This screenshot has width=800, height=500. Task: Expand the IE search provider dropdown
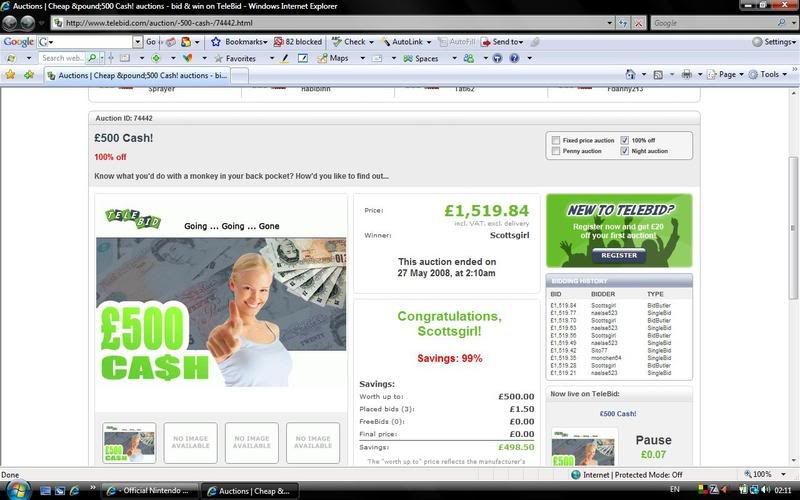pos(794,23)
